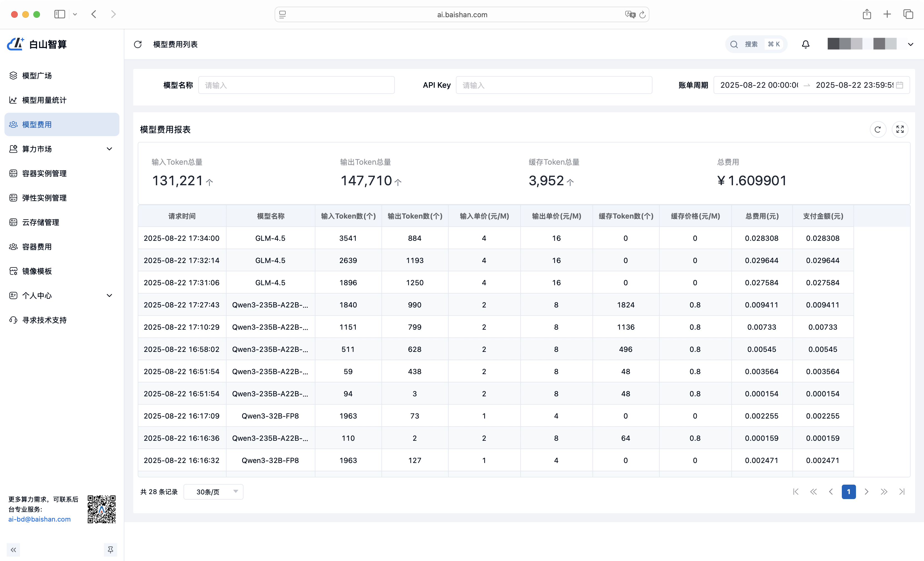Screen dimensions: 924x561
Task: Click the report table refresh icon
Action: point(878,129)
